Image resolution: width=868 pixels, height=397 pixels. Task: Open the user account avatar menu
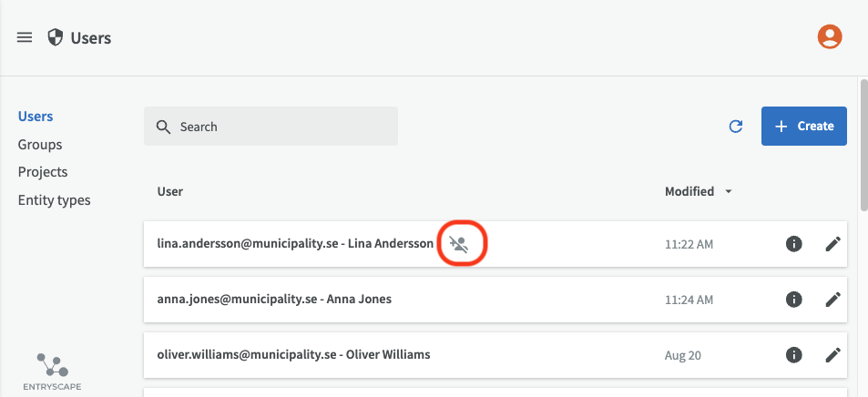(829, 36)
